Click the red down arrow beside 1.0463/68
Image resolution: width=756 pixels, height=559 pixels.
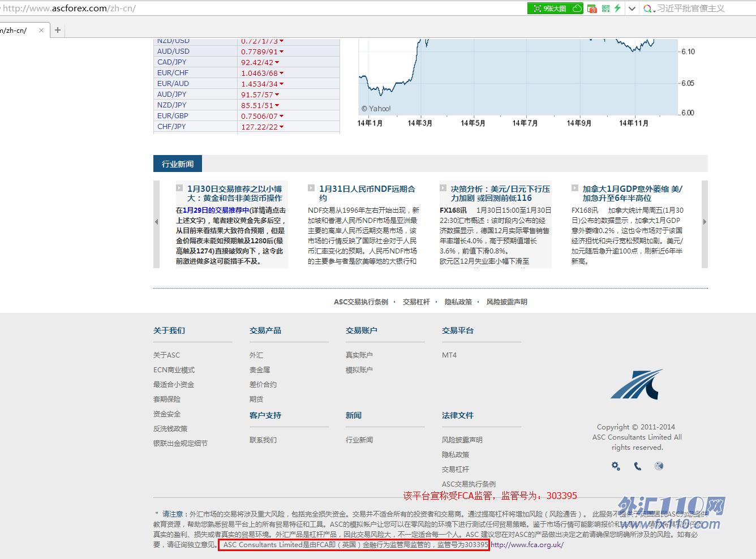point(281,73)
